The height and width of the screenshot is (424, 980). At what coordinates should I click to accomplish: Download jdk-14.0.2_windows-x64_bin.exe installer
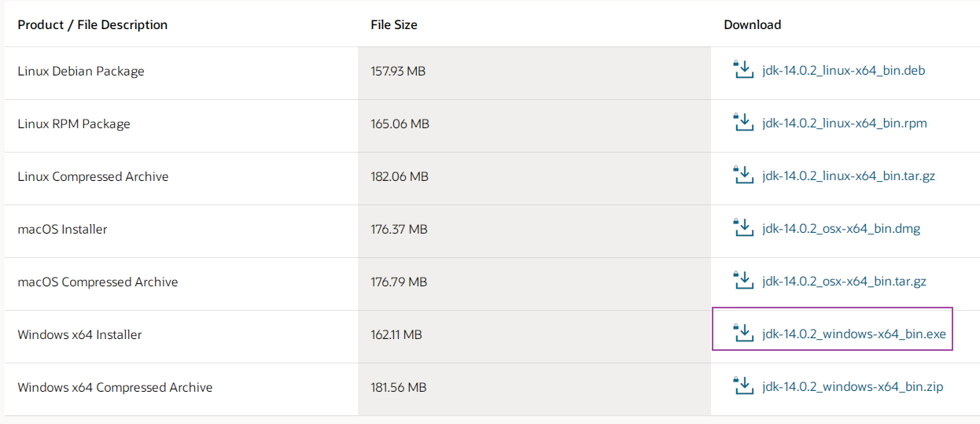(x=853, y=334)
